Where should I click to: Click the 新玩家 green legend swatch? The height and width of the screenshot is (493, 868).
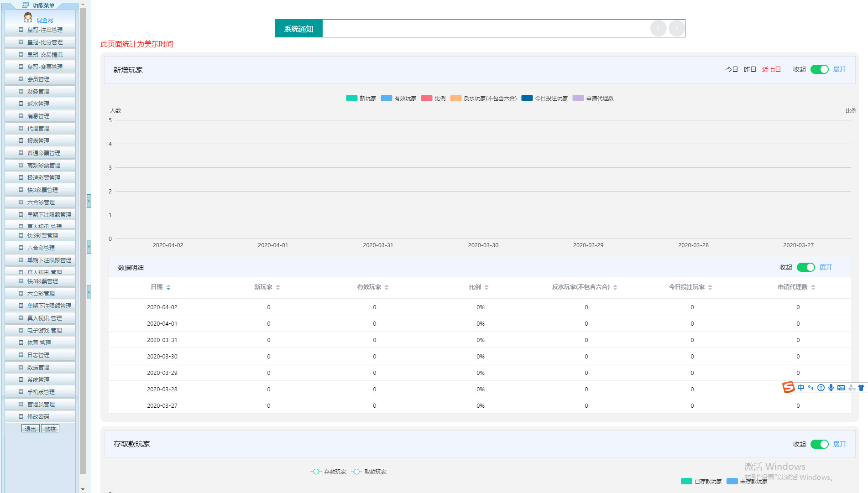pyautogui.click(x=351, y=98)
